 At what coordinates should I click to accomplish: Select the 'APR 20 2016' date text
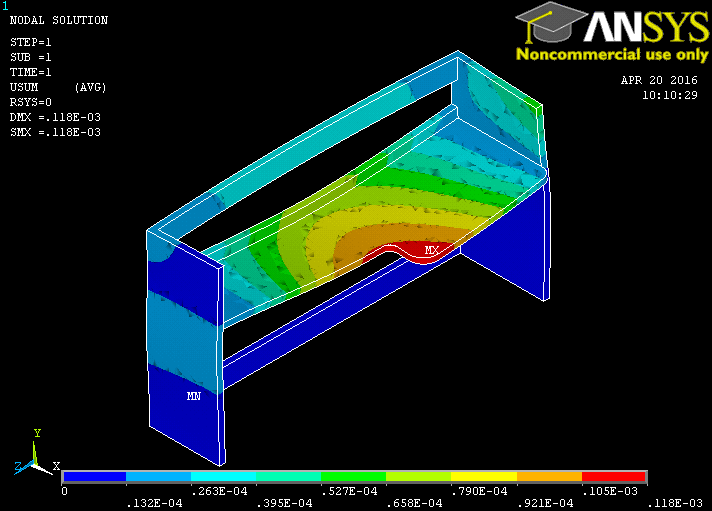[x=659, y=80]
